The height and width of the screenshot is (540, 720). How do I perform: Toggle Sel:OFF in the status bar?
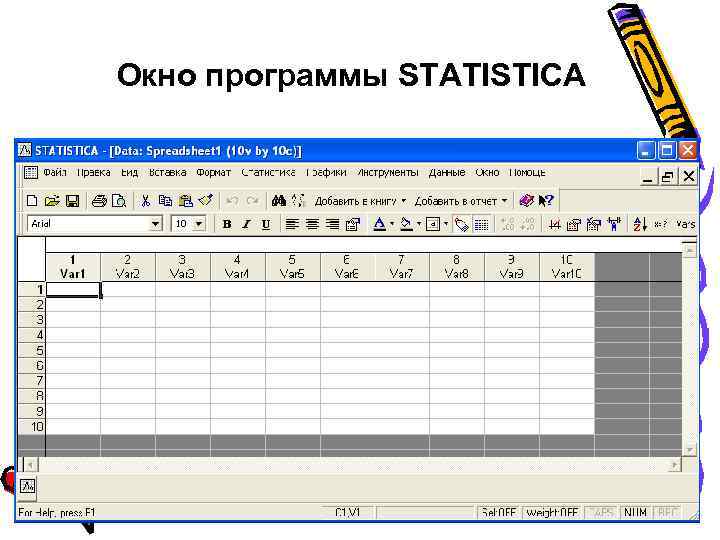[x=499, y=512]
